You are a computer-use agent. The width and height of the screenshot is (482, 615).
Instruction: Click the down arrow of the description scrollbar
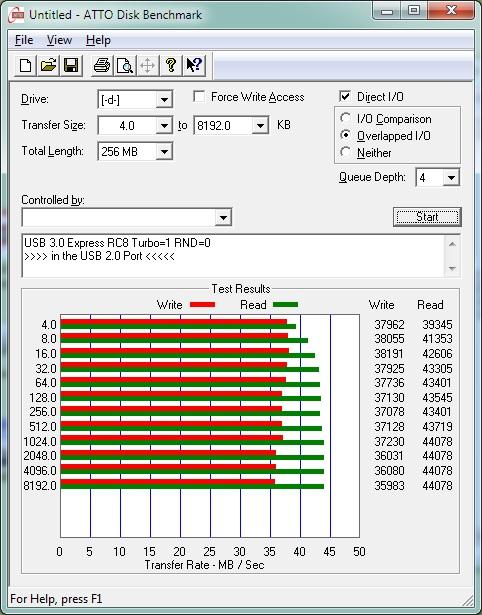tap(452, 269)
